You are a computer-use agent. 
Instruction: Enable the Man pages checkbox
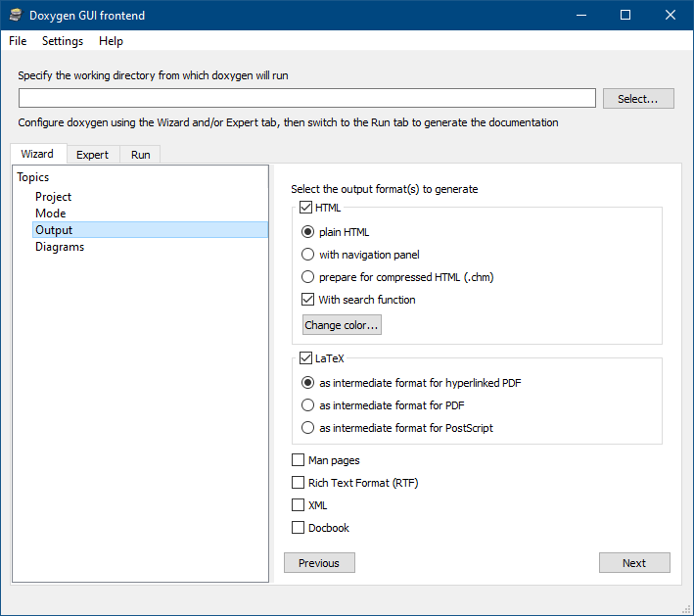299,460
